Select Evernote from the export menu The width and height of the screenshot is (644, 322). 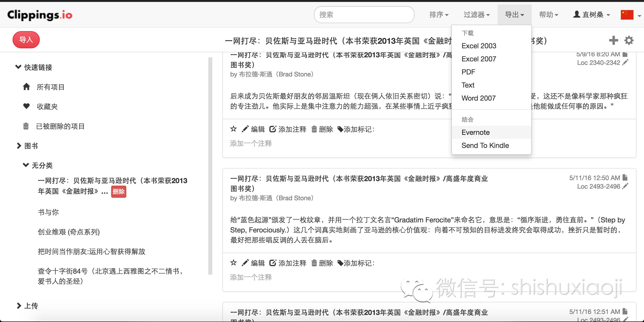tap(475, 132)
